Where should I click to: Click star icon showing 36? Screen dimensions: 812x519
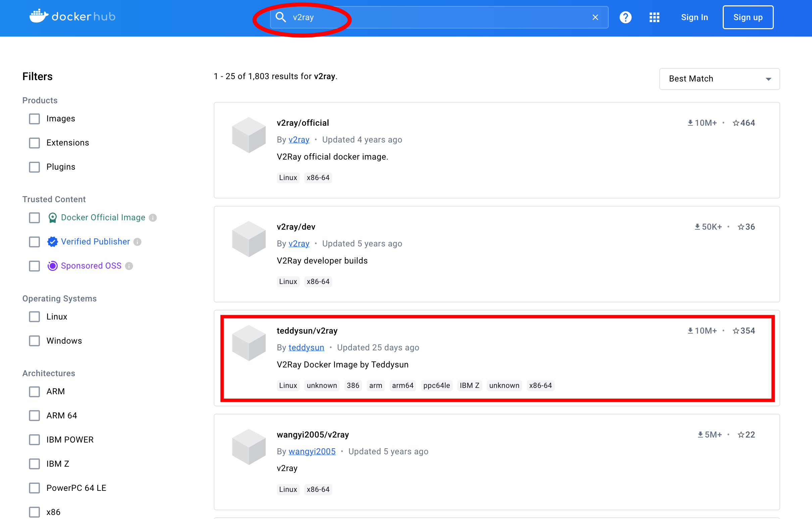pos(741,227)
